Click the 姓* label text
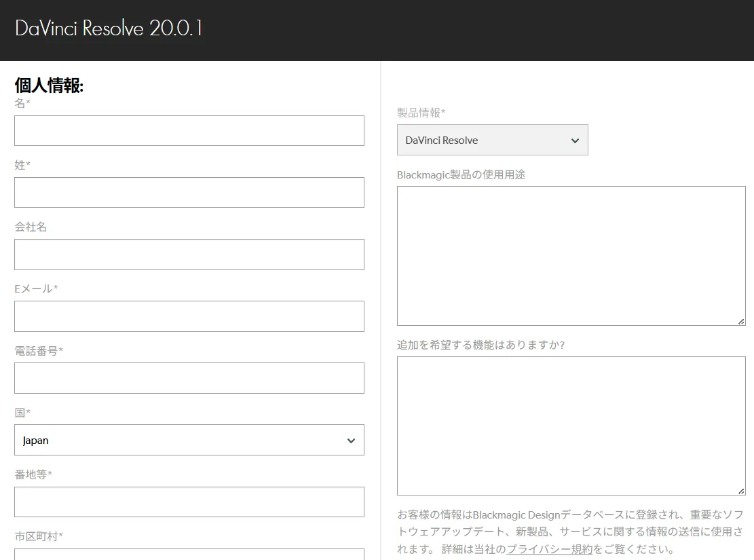 click(x=22, y=165)
